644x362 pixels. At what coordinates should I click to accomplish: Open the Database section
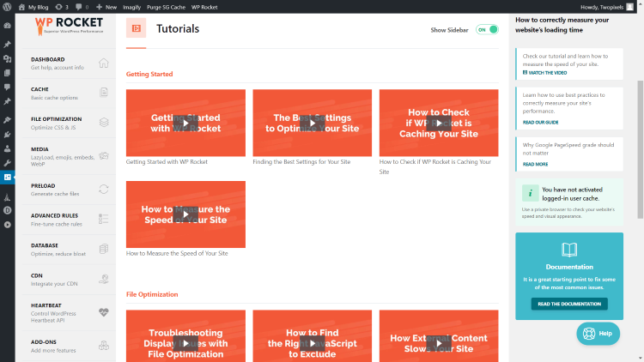tap(69, 249)
